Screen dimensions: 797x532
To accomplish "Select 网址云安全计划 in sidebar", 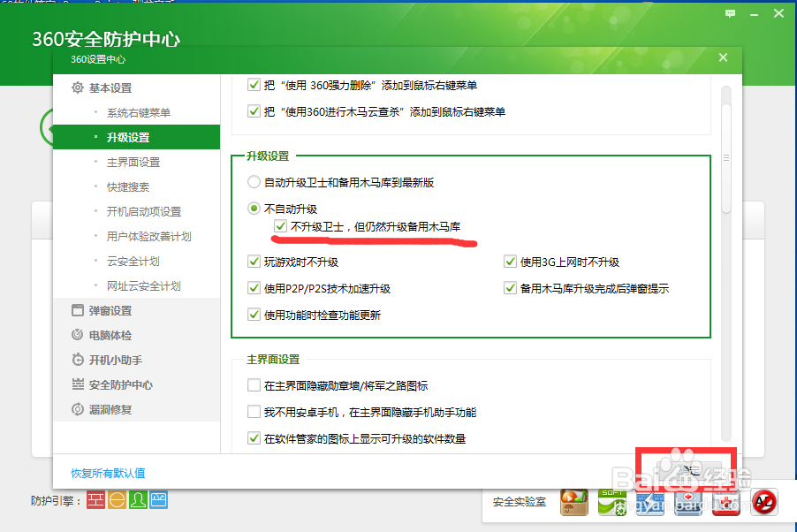I will pyautogui.click(x=143, y=285).
